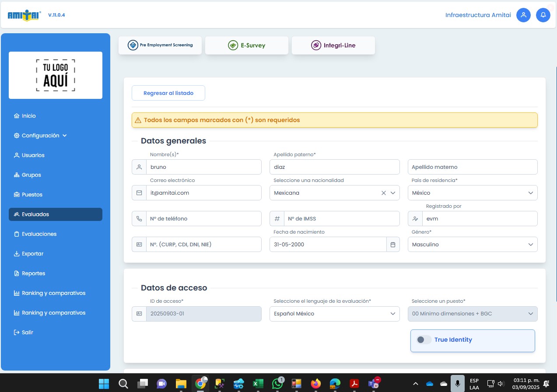Open the Género dropdown showing Masculino

click(472, 245)
